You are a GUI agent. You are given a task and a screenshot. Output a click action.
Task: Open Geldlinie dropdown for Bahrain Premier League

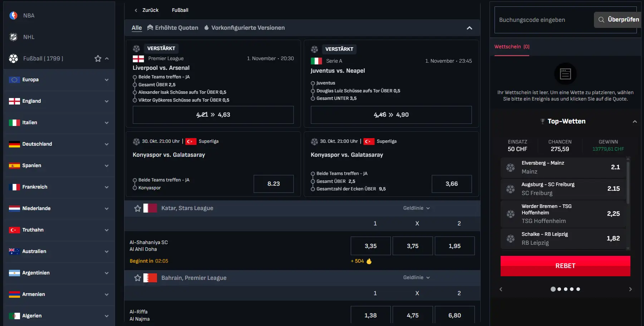pos(417,278)
